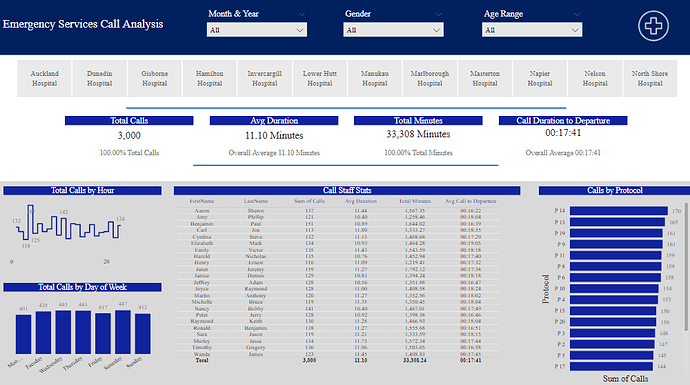Click the P 14 protocol bar
The height and width of the screenshot is (385, 690).
click(619, 211)
